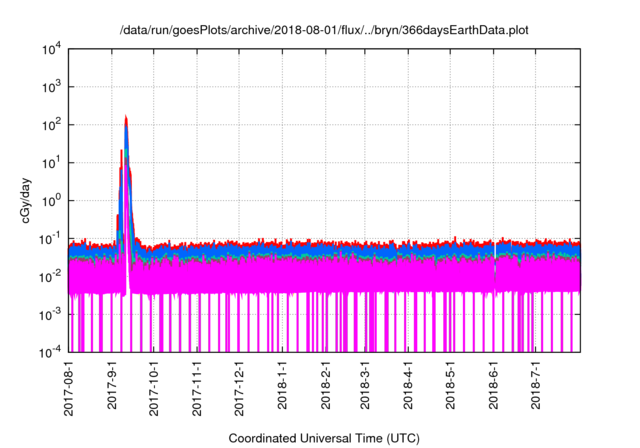Click the 10^-2 y-axis tick label
640x448 pixels.
50,277
